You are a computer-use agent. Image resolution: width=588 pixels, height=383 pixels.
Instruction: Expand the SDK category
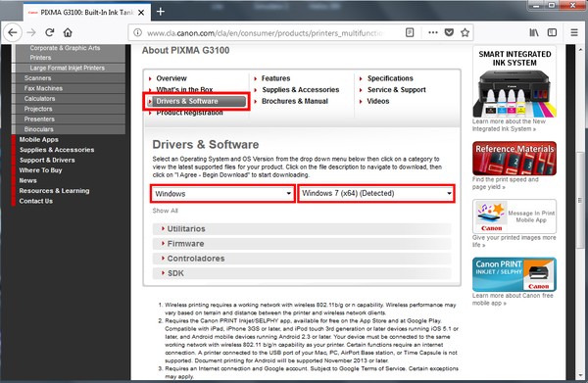(302, 273)
